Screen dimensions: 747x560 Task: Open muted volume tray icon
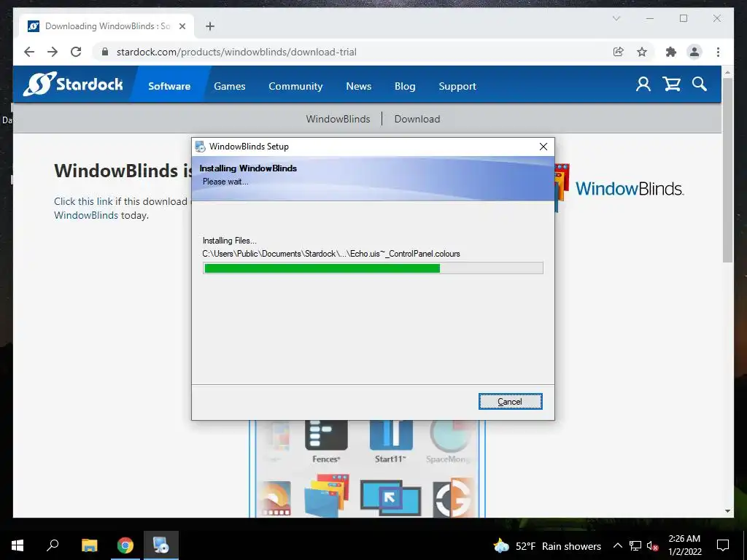point(652,545)
